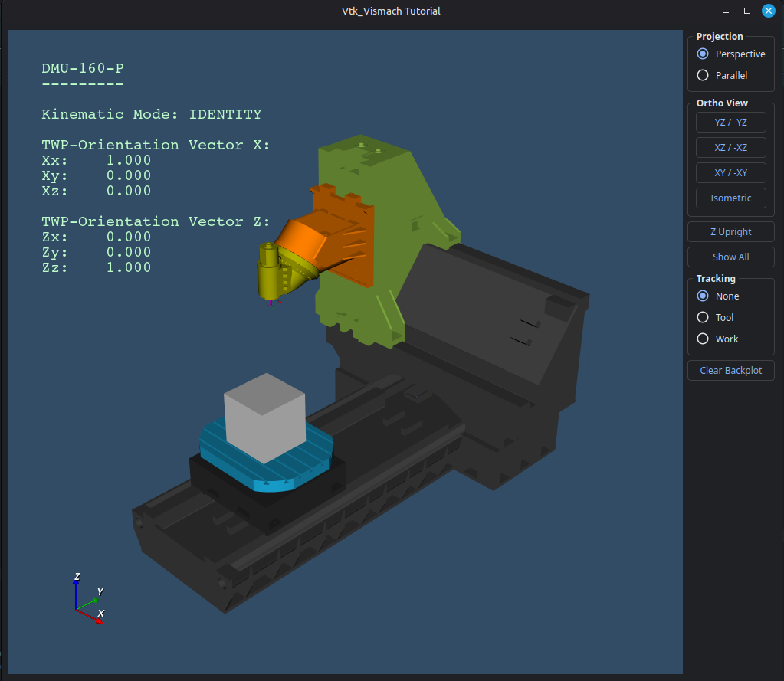Set view to Isometric
The image size is (784, 681).
[730, 198]
